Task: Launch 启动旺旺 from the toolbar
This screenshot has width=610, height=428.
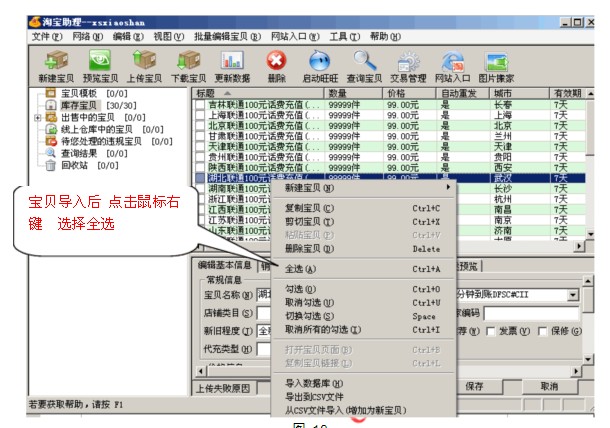Action: [320, 60]
